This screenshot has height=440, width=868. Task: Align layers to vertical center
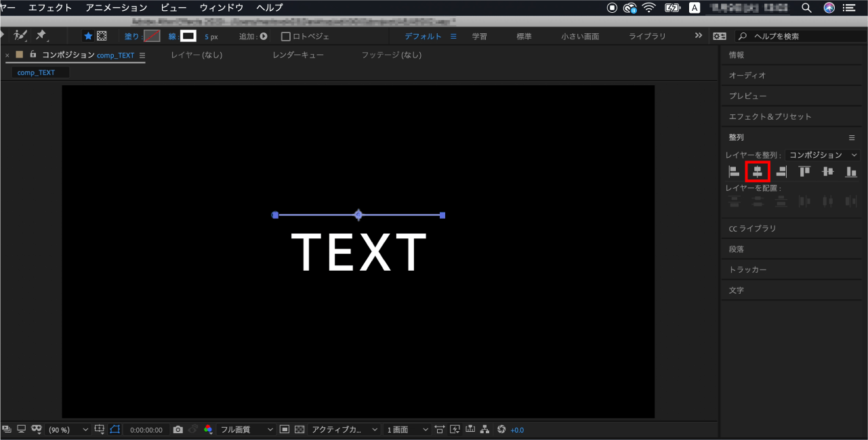828,172
